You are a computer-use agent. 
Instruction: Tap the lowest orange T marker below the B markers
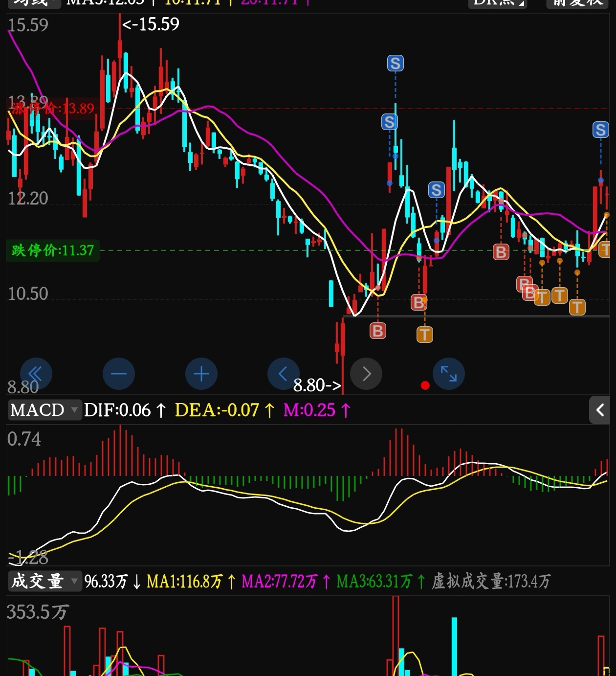pos(425,335)
